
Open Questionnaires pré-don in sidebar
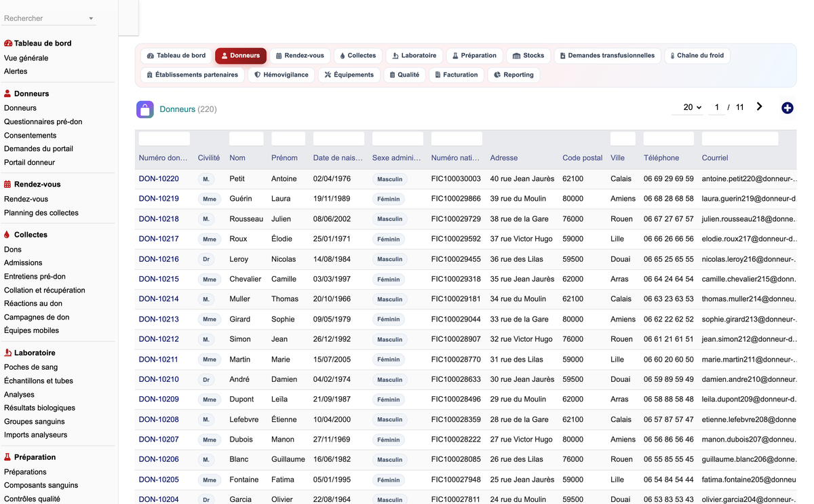43,122
